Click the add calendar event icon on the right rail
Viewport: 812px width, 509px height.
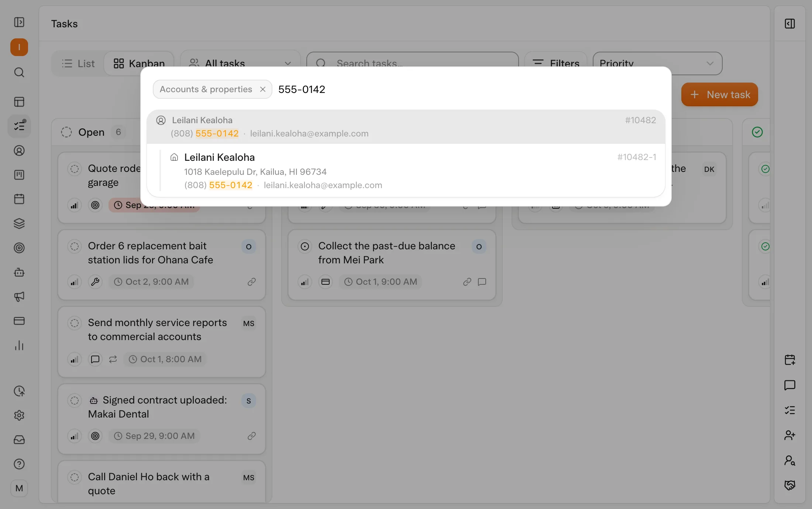tap(790, 360)
